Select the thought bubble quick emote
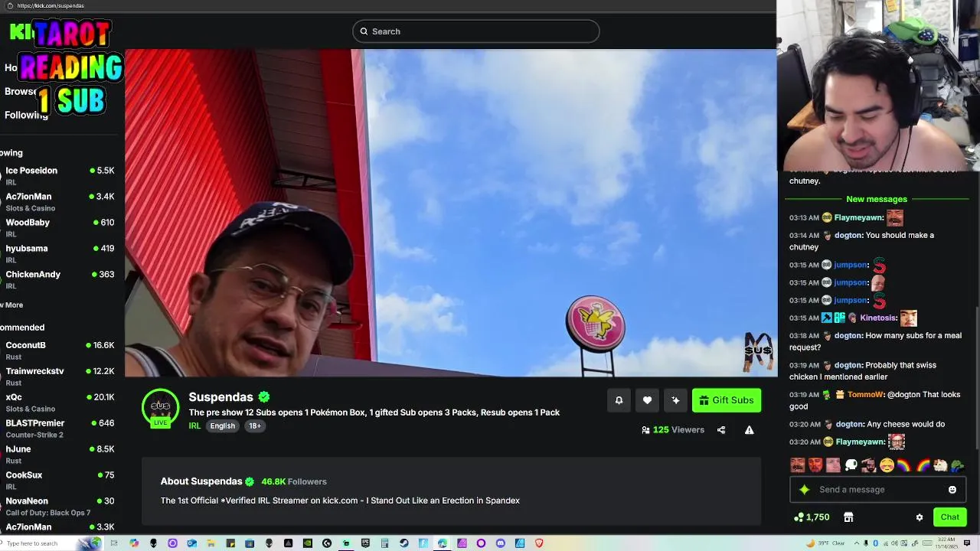This screenshot has height=551, width=980. click(851, 465)
